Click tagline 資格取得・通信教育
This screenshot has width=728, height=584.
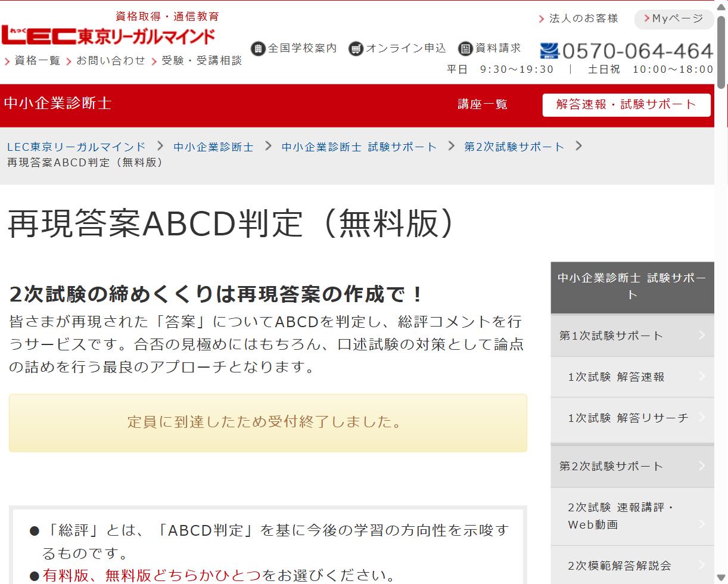pos(167,16)
